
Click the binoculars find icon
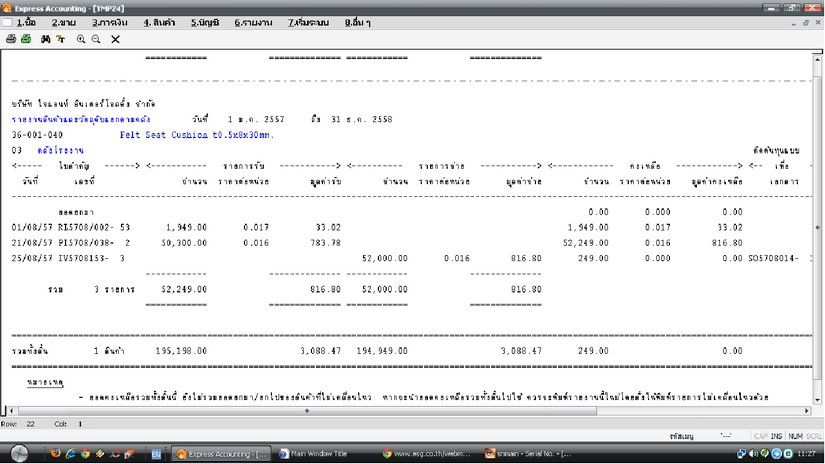[46, 39]
